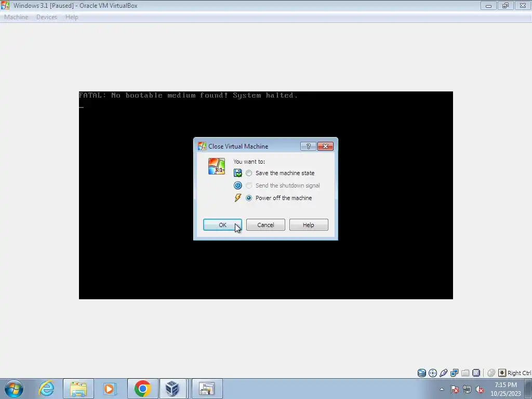The image size is (532, 399).
Task: Click the 'You want to:' label
Action: click(x=249, y=162)
